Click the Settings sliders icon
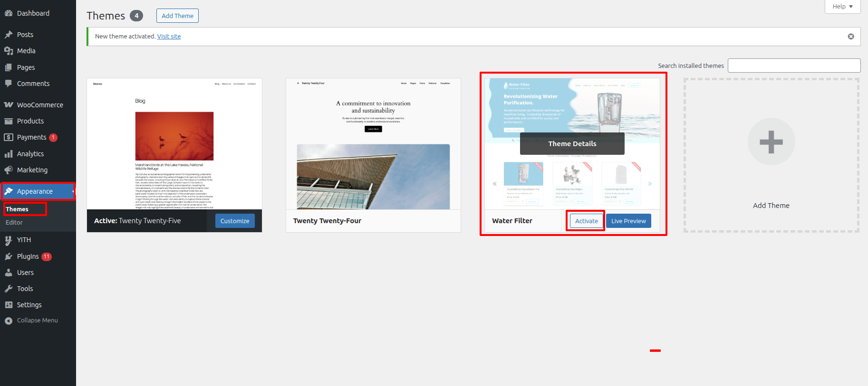868x386 pixels. (x=9, y=305)
